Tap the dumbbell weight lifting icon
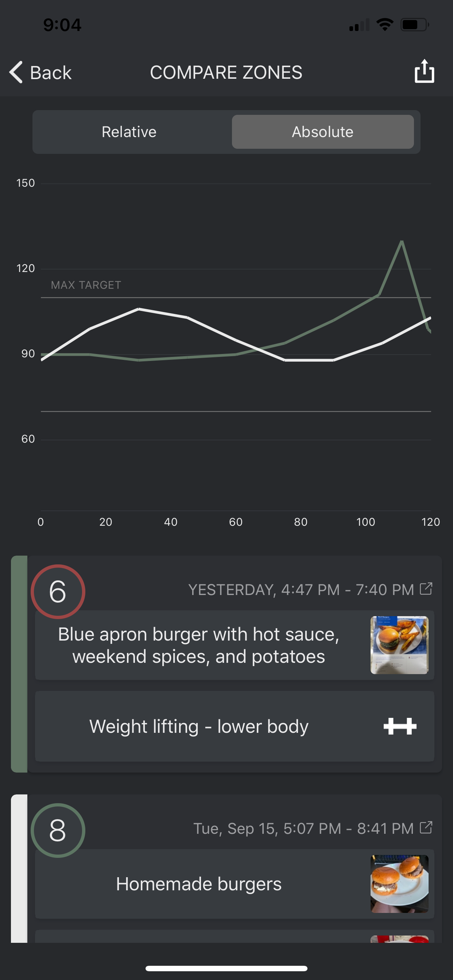 click(x=400, y=726)
